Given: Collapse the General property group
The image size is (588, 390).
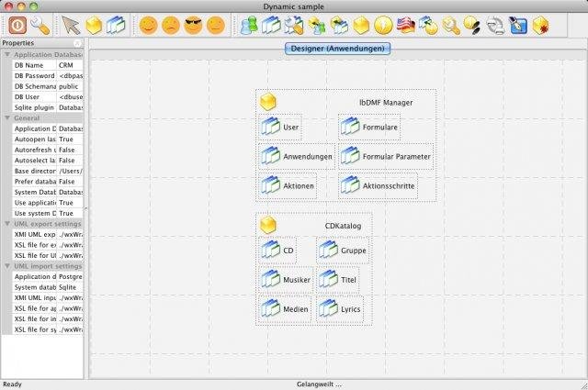Looking at the screenshot, I should [x=7, y=118].
